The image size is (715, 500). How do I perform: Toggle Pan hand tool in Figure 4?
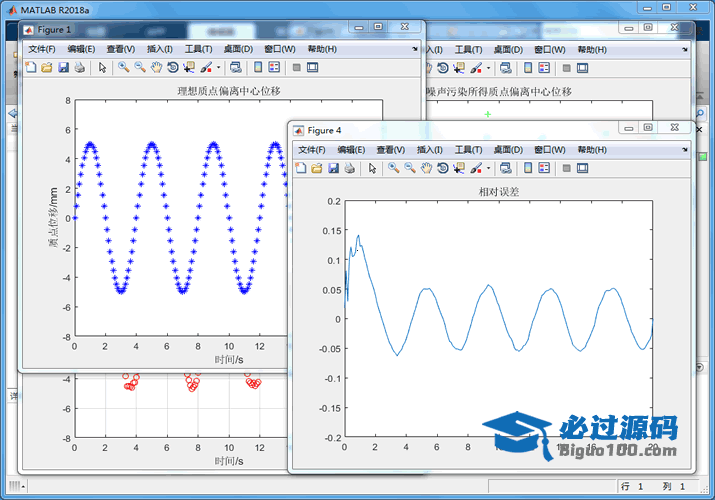426,168
